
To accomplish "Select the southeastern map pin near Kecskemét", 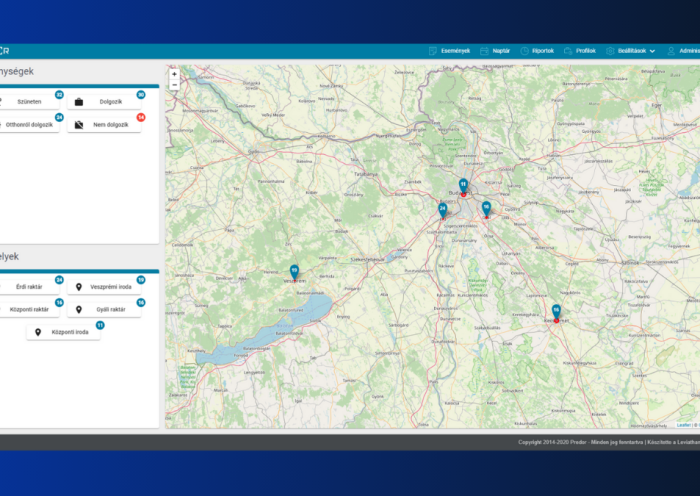I will pyautogui.click(x=556, y=312).
